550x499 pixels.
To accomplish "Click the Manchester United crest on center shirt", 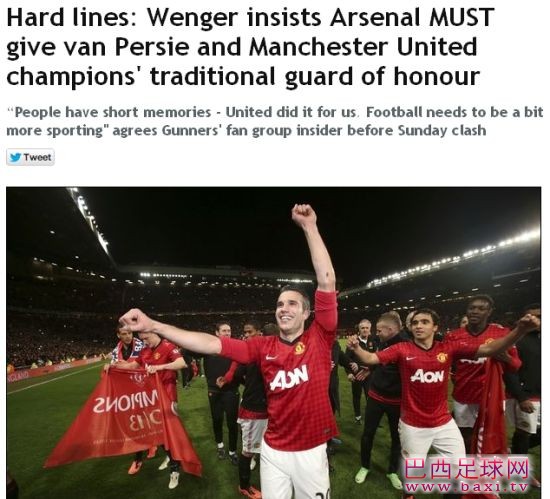I will coord(299,348).
